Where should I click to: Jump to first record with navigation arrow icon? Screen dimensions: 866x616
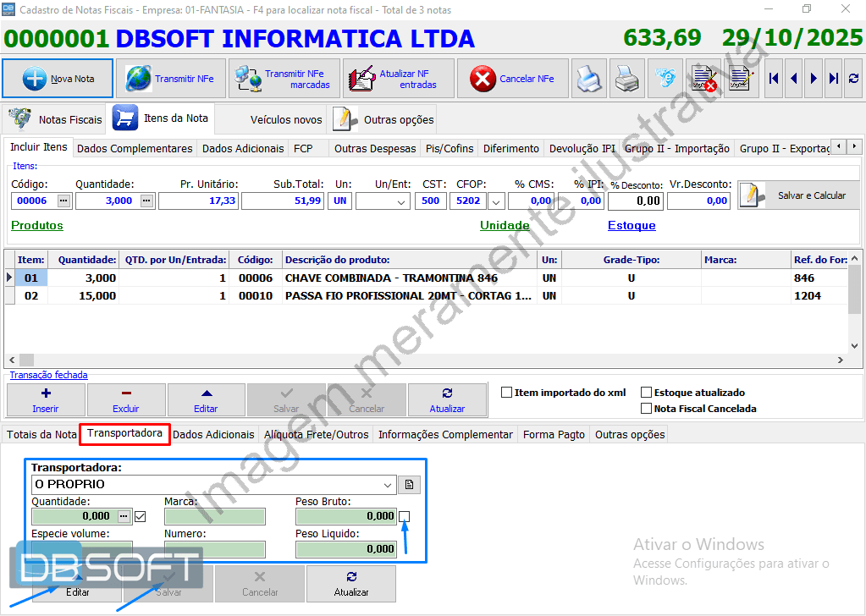(x=772, y=79)
